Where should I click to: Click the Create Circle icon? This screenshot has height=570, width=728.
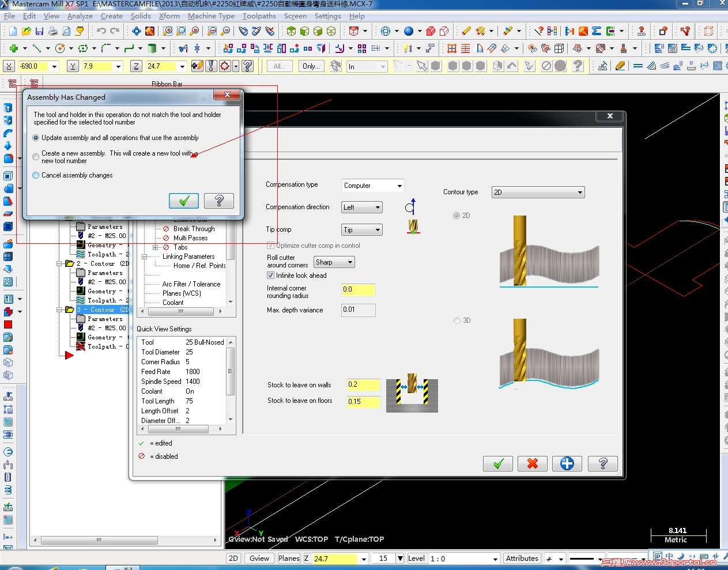click(x=59, y=48)
